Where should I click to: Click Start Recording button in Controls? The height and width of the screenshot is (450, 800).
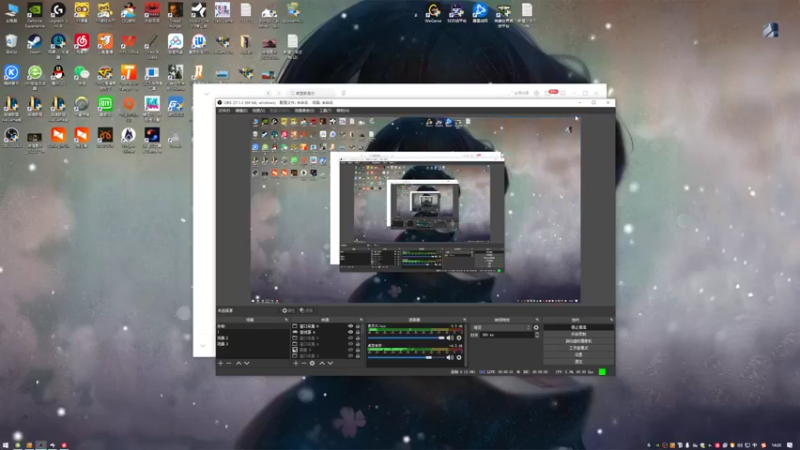579,334
